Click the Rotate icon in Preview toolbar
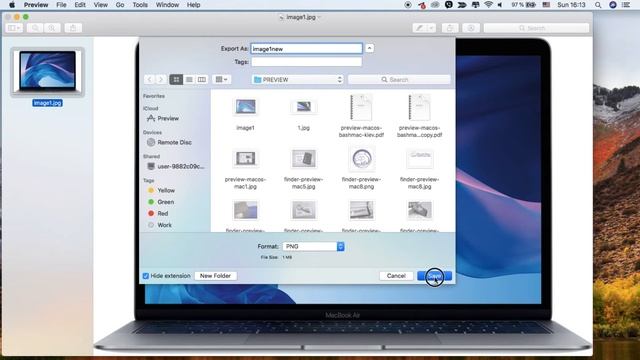Image resolution: width=640 pixels, height=360 pixels. [450, 28]
